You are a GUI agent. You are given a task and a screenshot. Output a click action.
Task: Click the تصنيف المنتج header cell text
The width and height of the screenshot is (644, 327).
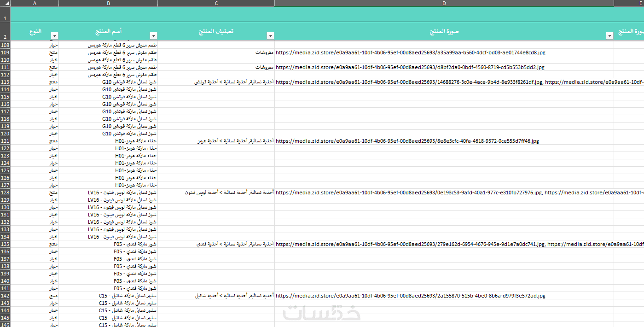pyautogui.click(x=216, y=31)
